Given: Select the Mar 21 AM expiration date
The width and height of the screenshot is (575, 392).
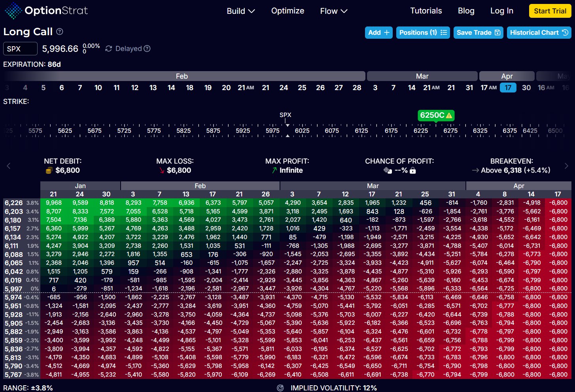Looking at the screenshot, I should (x=431, y=88).
